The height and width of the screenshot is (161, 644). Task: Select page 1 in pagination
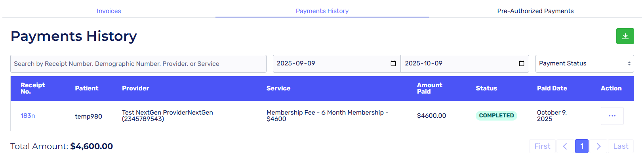click(x=581, y=146)
